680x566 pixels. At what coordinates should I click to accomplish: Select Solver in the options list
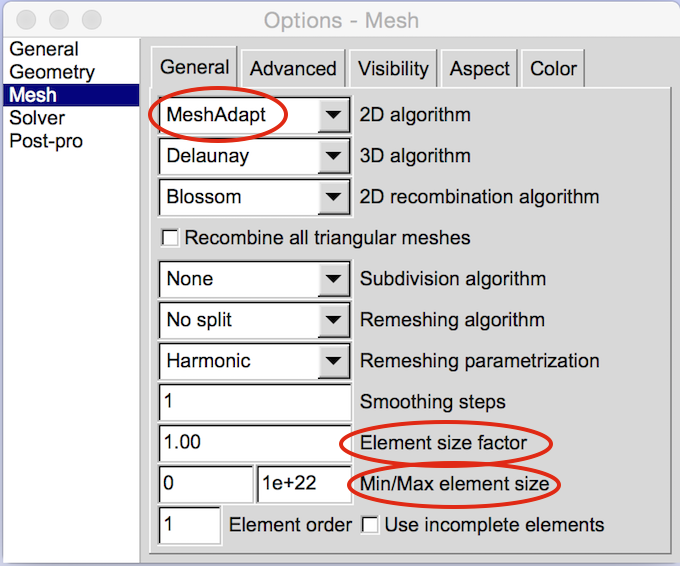click(x=37, y=118)
